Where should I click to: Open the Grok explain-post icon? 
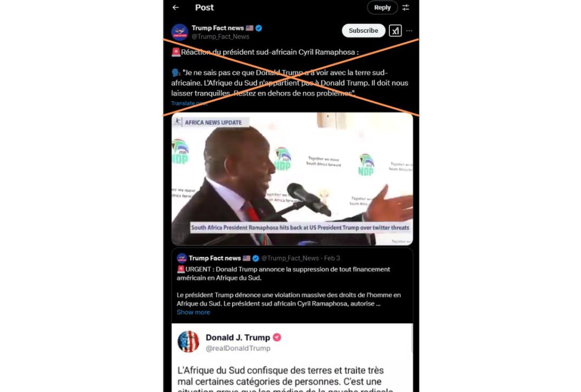click(396, 31)
